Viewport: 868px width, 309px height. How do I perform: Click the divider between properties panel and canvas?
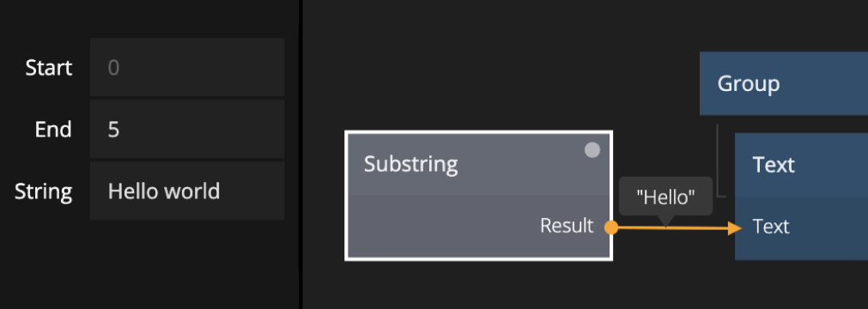click(300, 154)
